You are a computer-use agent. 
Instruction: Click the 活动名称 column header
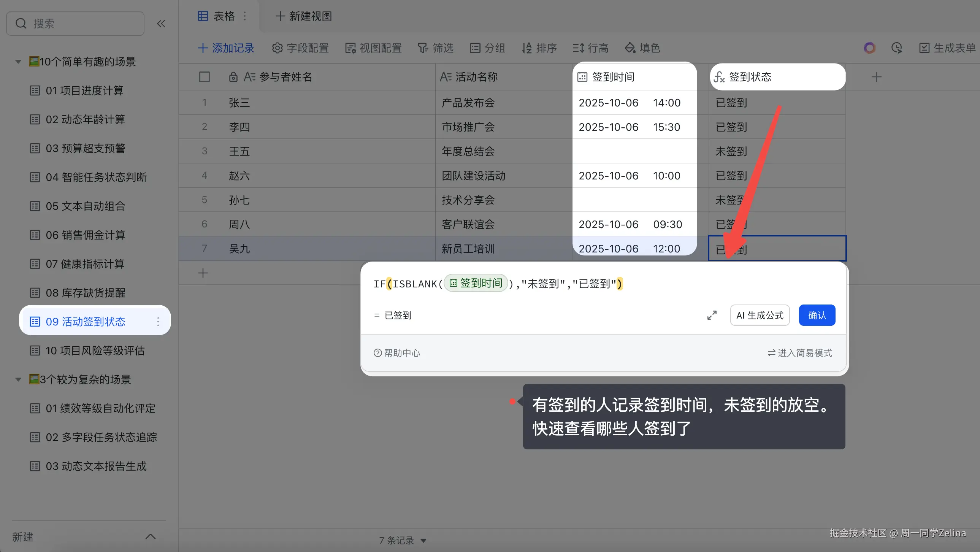click(x=503, y=77)
